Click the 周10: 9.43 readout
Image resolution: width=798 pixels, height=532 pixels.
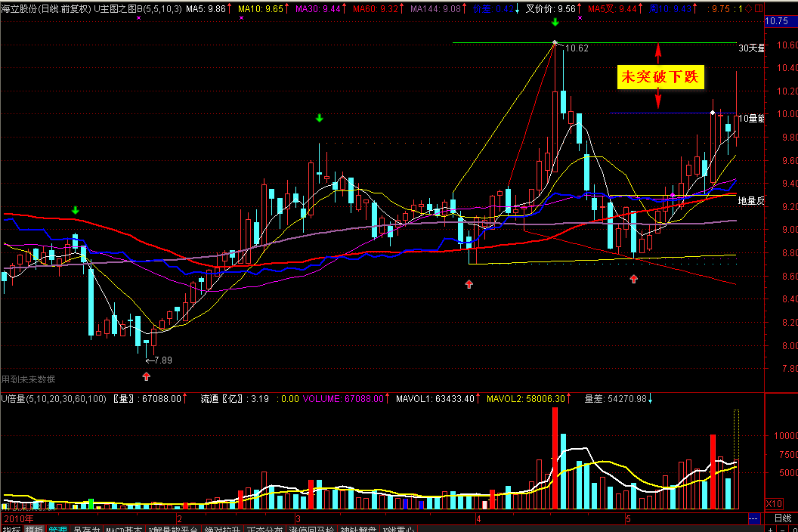(673, 8)
